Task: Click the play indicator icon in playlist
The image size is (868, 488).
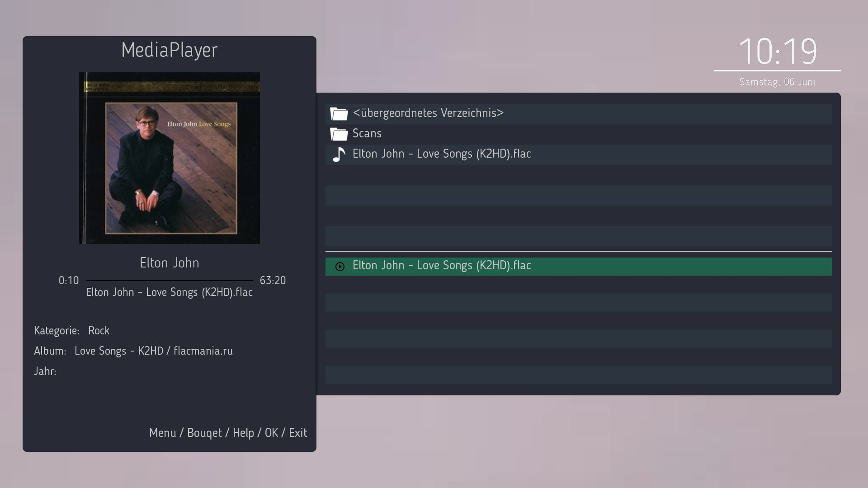Action: tap(340, 267)
